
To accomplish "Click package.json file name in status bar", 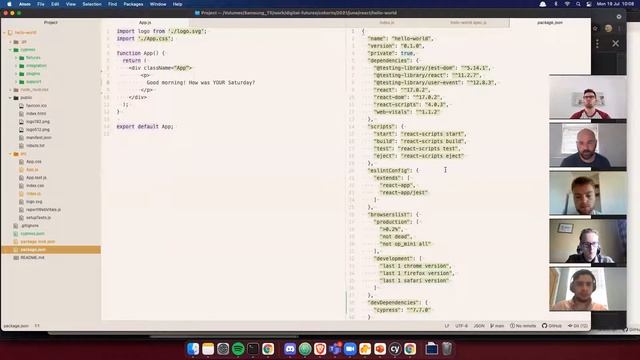I will pyautogui.click(x=16, y=326).
